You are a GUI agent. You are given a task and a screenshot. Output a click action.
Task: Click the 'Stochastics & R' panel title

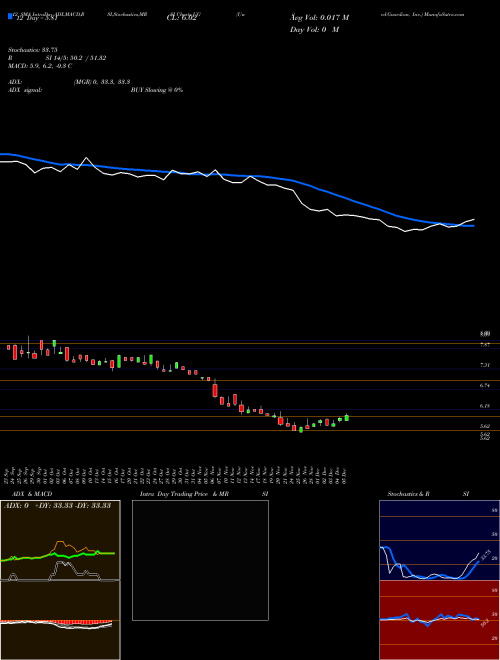[408, 494]
